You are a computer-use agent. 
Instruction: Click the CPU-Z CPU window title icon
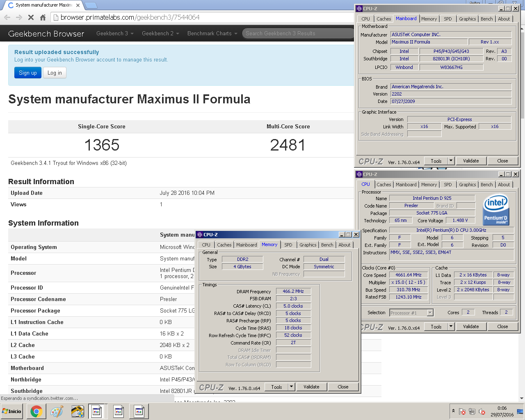(x=359, y=174)
